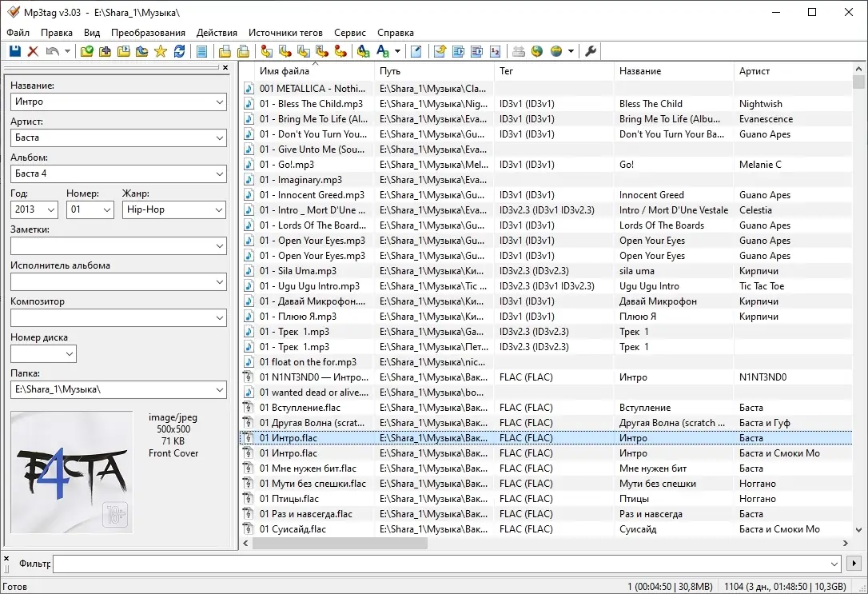Open the Справка menu
This screenshot has width=868, height=594.
click(x=396, y=33)
